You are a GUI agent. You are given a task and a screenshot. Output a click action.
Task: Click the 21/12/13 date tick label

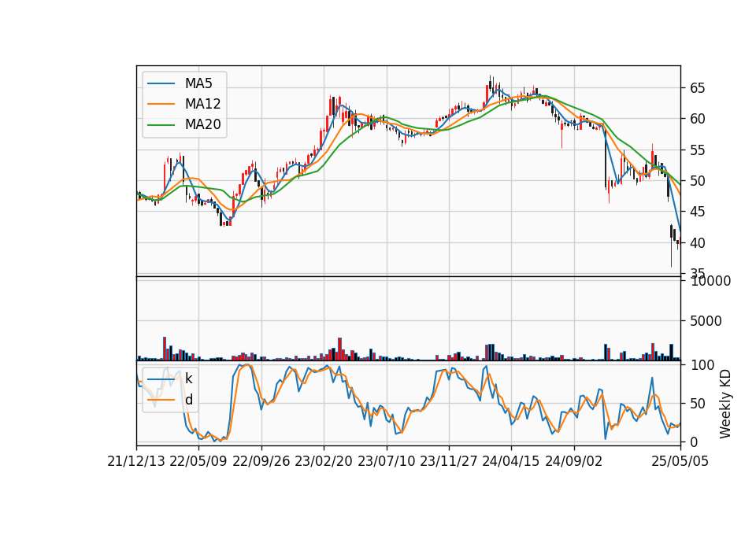pos(136,461)
